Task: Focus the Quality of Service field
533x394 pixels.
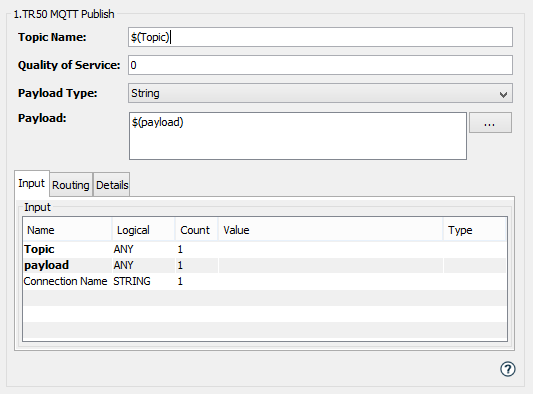Action: [320, 65]
